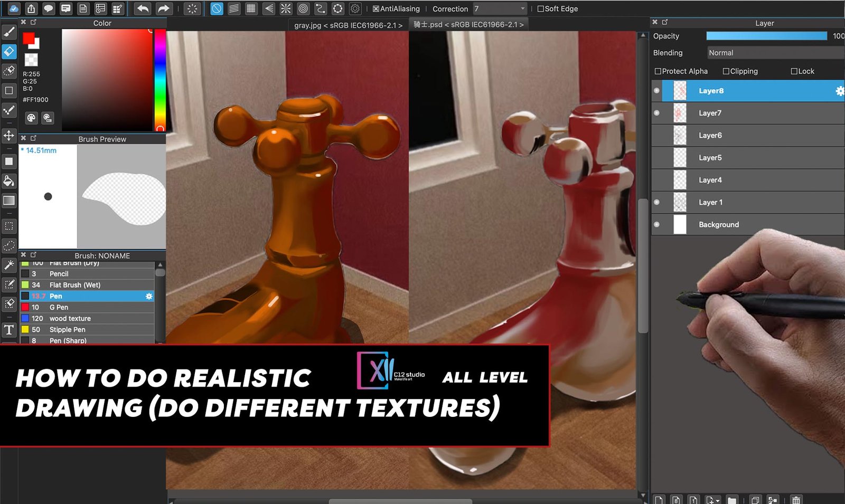Open Layer8 settings gear
This screenshot has width=845, height=504.
pyautogui.click(x=839, y=91)
